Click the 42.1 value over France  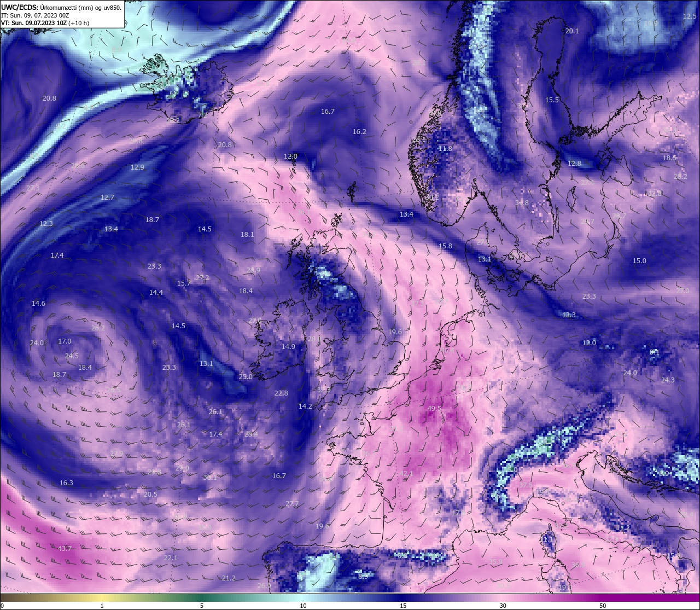click(x=406, y=473)
